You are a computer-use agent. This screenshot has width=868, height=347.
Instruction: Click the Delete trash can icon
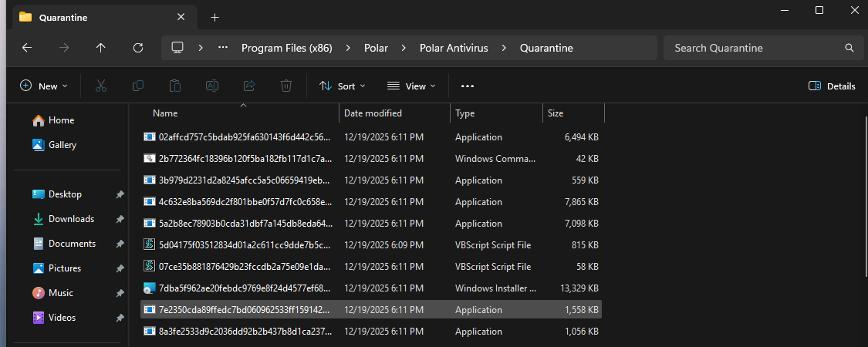286,86
